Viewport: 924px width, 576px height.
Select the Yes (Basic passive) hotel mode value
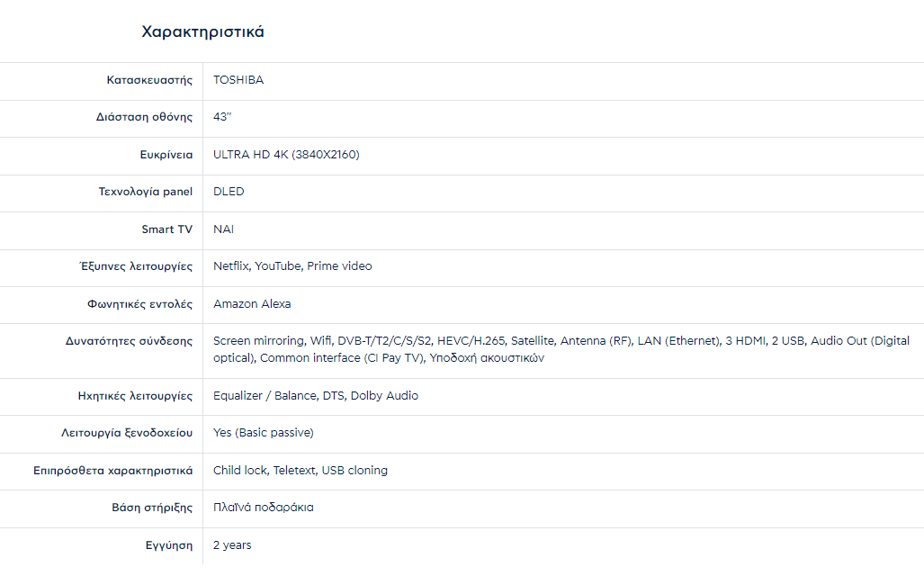tap(263, 433)
